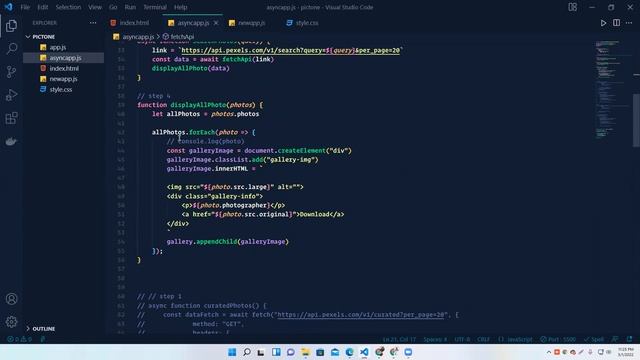Open the Go menu

click(113, 7)
